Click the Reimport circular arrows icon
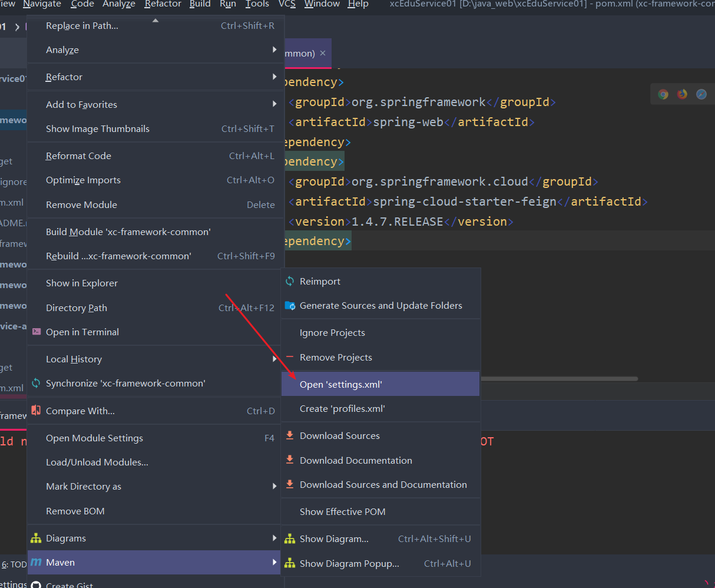Screen dimensions: 715x588 click(290, 281)
